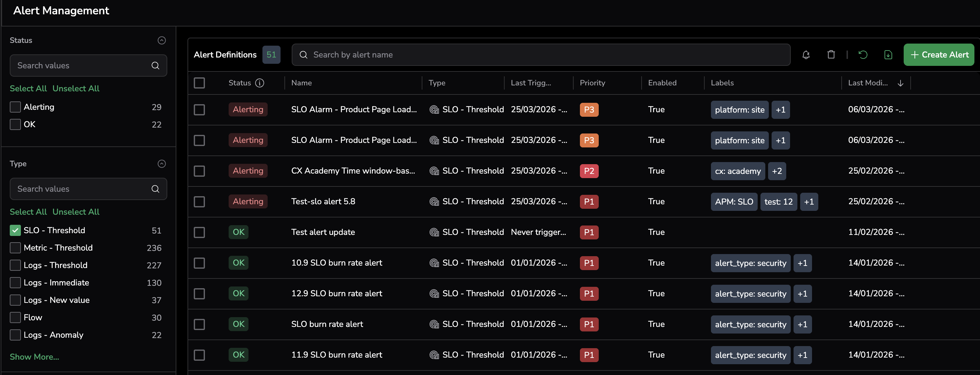The height and width of the screenshot is (375, 980).
Task: Focus the Search by alert name field
Action: [540, 55]
